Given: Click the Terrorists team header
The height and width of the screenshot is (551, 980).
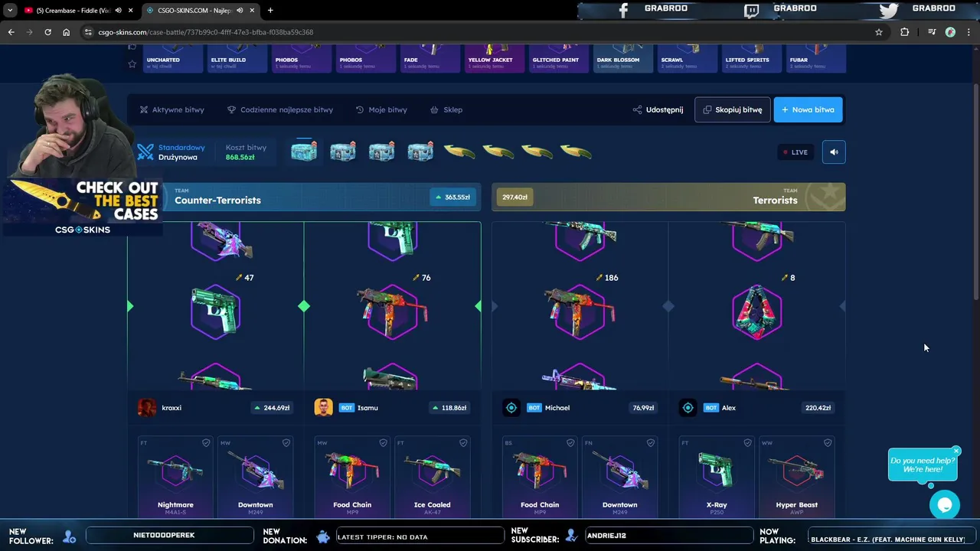Looking at the screenshot, I should tap(668, 197).
